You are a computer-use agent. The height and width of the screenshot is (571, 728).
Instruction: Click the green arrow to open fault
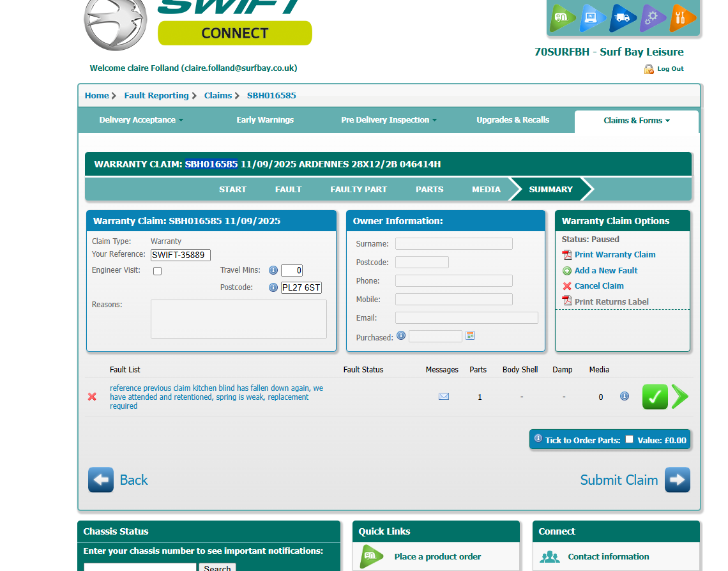point(680,397)
